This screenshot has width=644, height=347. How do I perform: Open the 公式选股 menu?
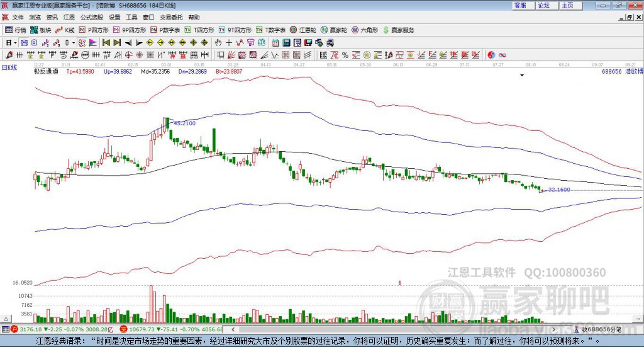coord(92,17)
